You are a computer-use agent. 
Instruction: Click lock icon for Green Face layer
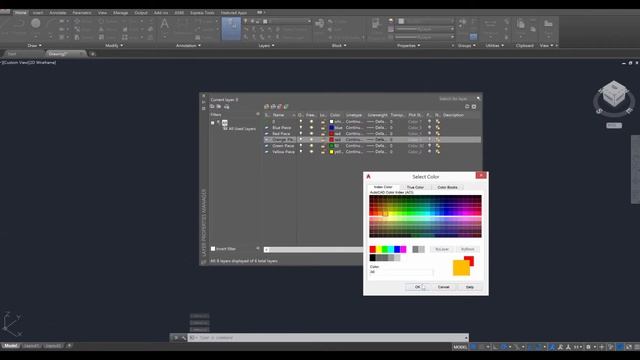(323, 145)
